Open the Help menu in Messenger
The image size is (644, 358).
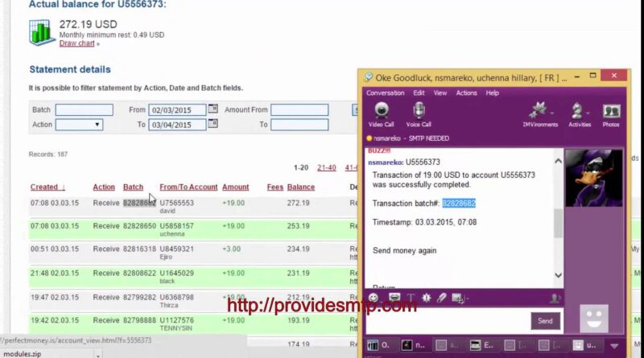click(492, 93)
